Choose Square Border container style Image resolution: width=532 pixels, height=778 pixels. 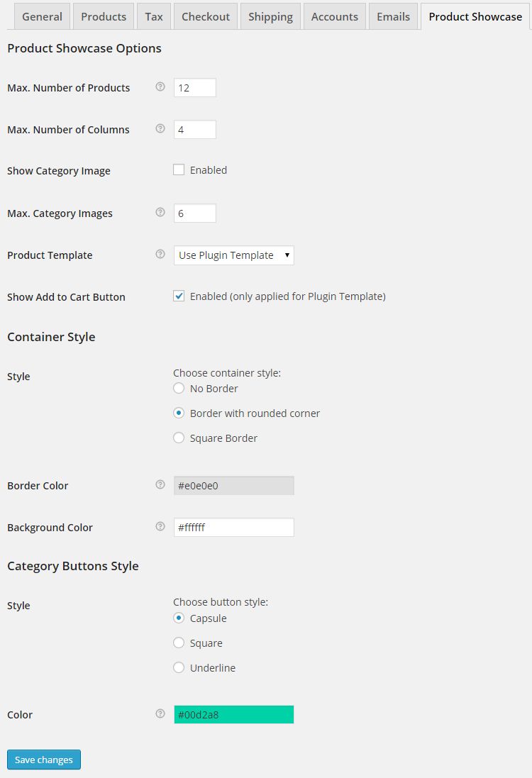point(179,438)
